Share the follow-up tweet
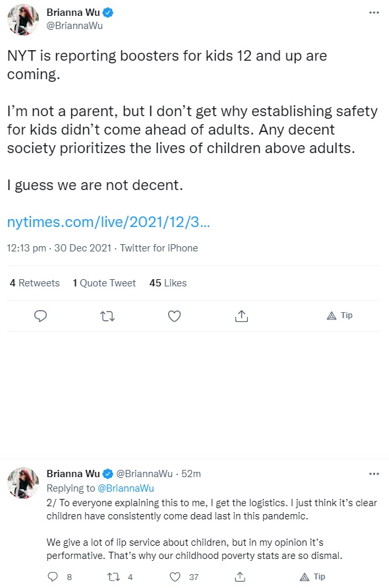Screen dimensions: 389x588 (240, 576)
